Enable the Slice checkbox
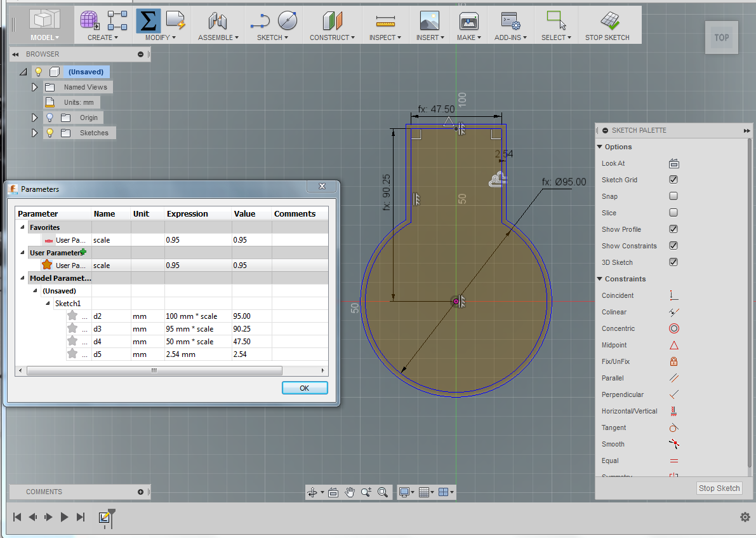Viewport: 756px width, 538px height. (x=673, y=213)
